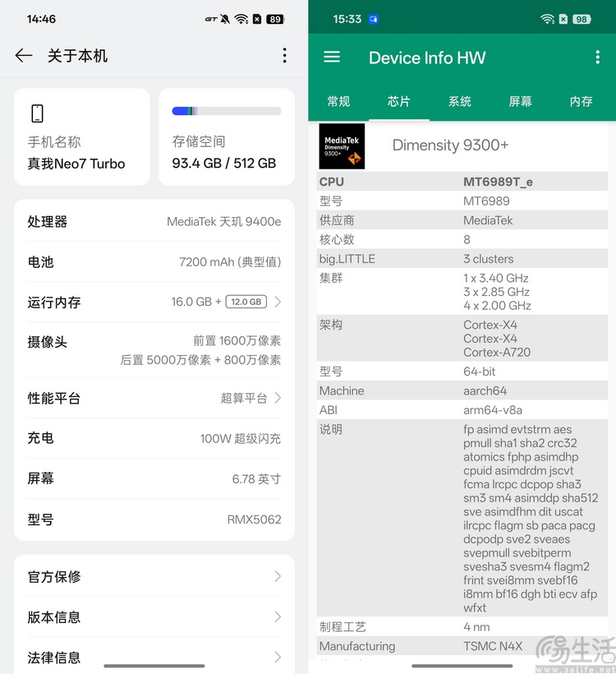This screenshot has width=616, height=674.
Task: Tap the 关于本机 page title
Action: point(77,56)
